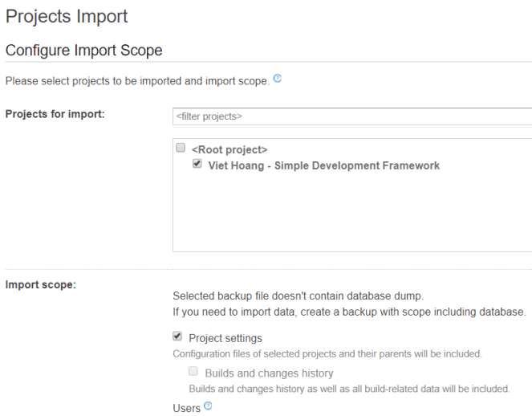
Task: Click the 'Projects for import:' field label
Action: pos(55,113)
